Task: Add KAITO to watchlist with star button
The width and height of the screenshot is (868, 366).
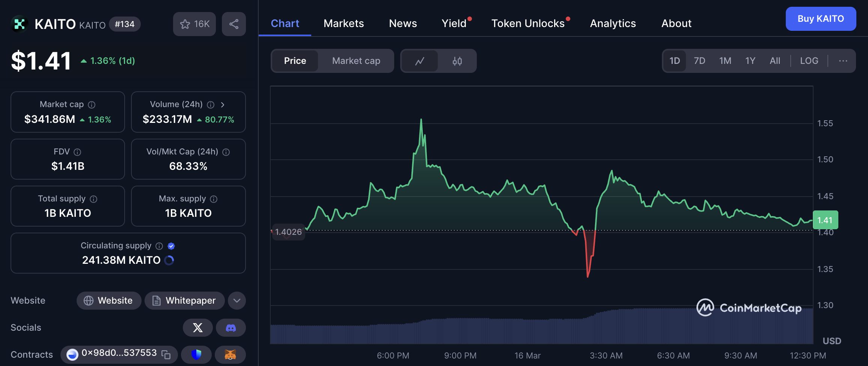Action: (x=194, y=24)
